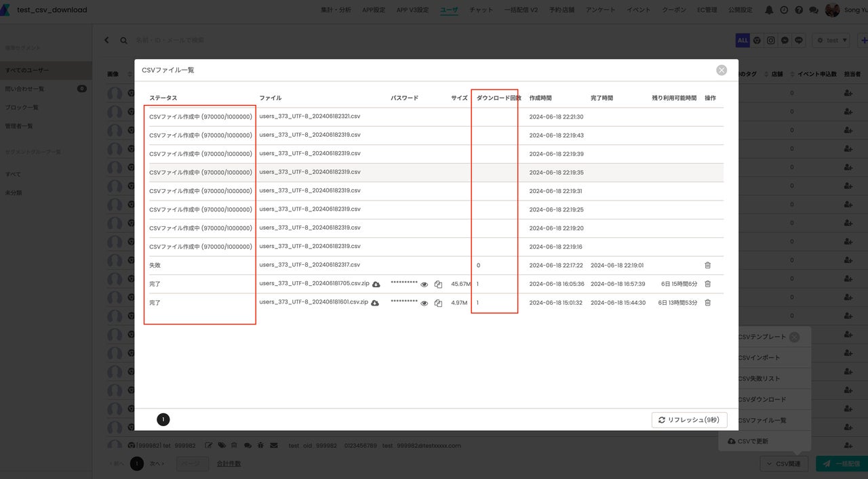Screen dimensions: 868x479
Task: Click the 合計件数 link
Action: pyautogui.click(x=229, y=464)
